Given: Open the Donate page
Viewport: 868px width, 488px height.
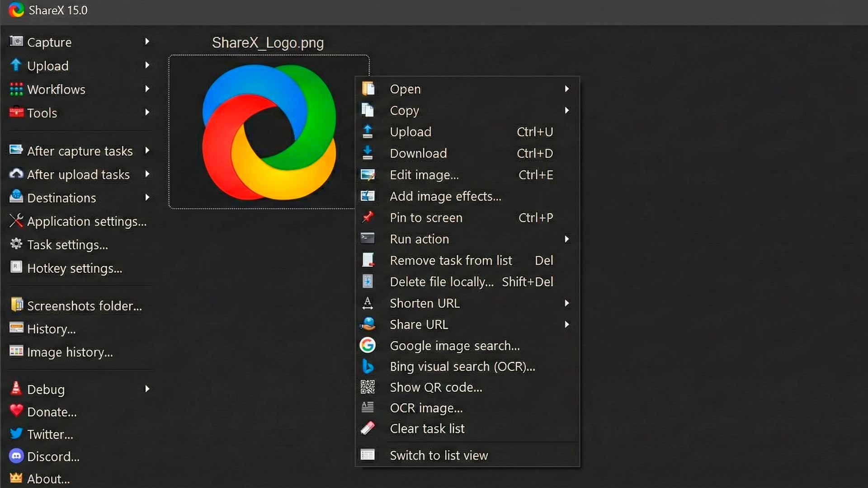Looking at the screenshot, I should [51, 412].
